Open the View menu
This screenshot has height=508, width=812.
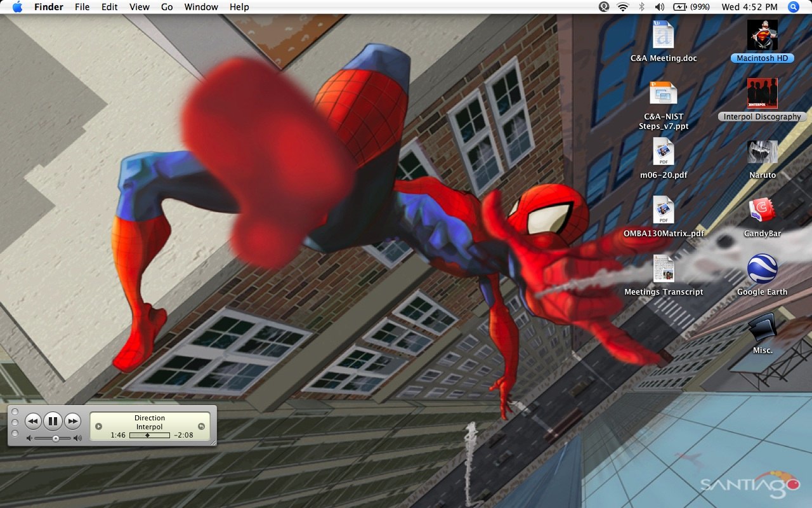[x=140, y=7]
